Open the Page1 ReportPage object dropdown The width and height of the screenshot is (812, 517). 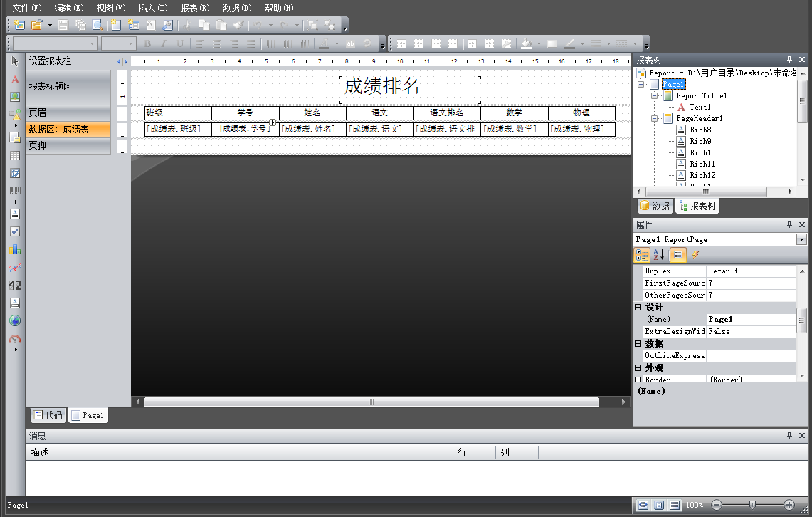pos(802,240)
